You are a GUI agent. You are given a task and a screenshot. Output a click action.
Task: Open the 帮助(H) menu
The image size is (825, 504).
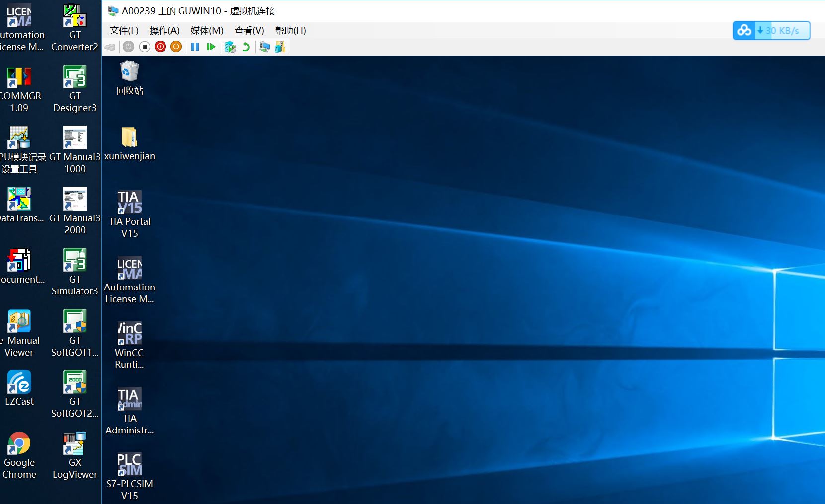click(x=290, y=31)
